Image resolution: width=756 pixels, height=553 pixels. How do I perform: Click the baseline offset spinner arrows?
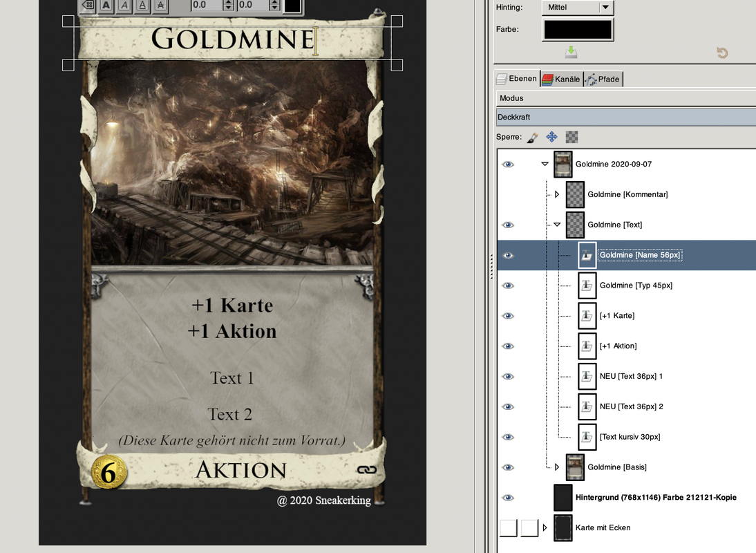[x=229, y=6]
